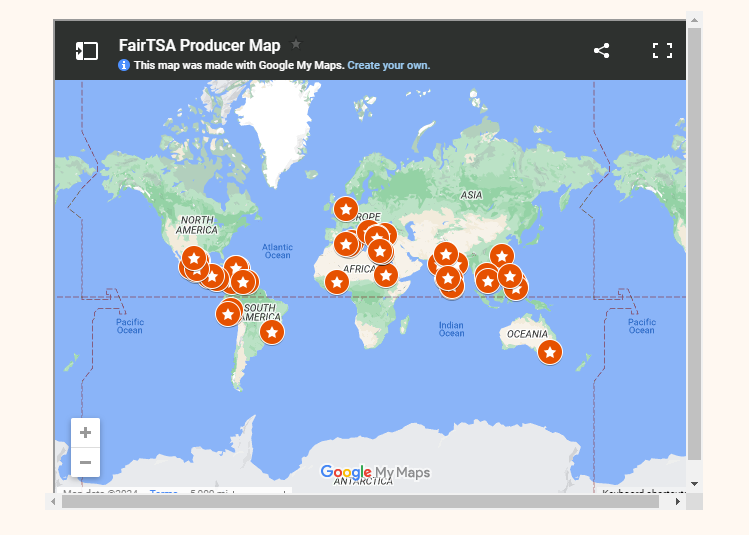Click the horizontal scrollbar thumb
This screenshot has height=535, width=749.
(x=360, y=501)
